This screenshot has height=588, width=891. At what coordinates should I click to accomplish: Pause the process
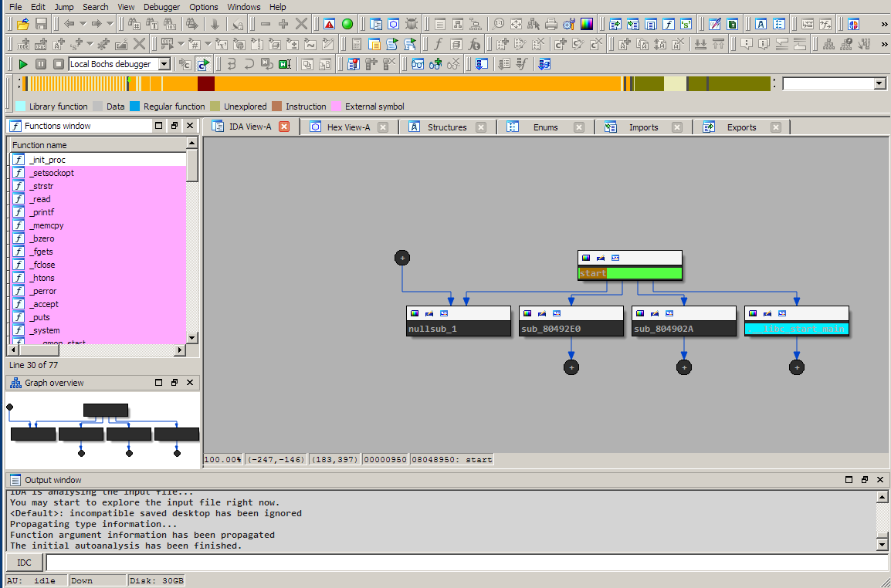41,64
